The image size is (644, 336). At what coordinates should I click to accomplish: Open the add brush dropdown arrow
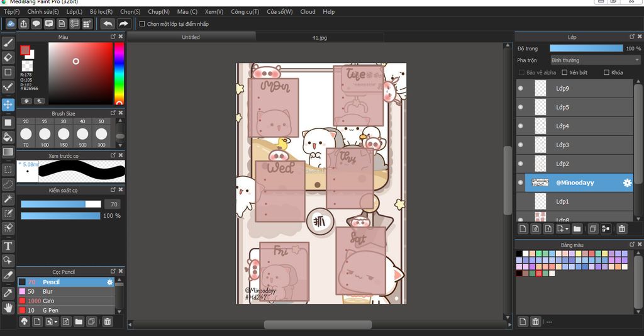[56, 322]
